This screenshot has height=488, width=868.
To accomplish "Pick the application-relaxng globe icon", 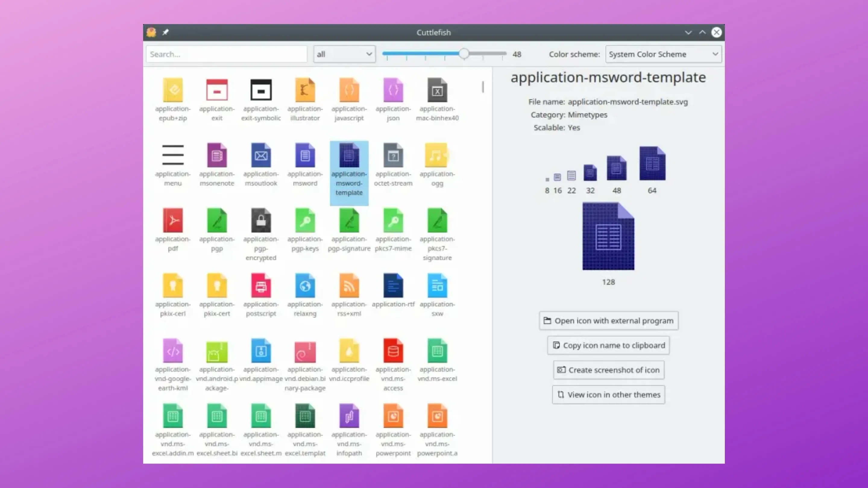I will [x=305, y=285].
